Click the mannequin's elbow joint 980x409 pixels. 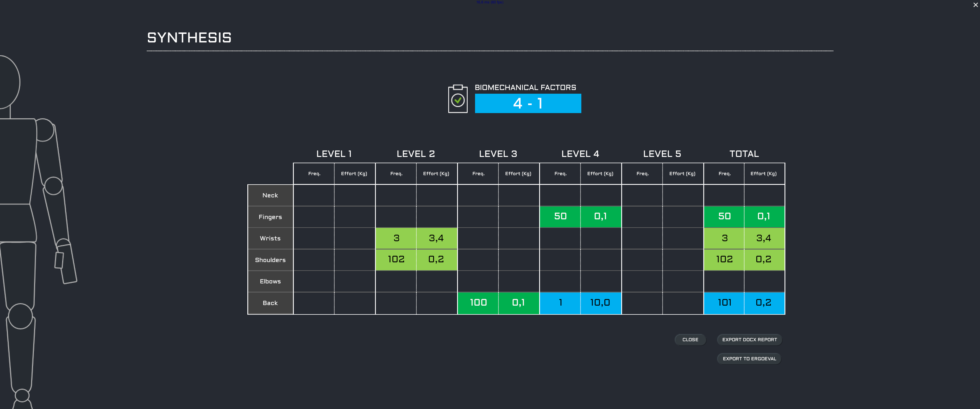[x=53, y=186]
